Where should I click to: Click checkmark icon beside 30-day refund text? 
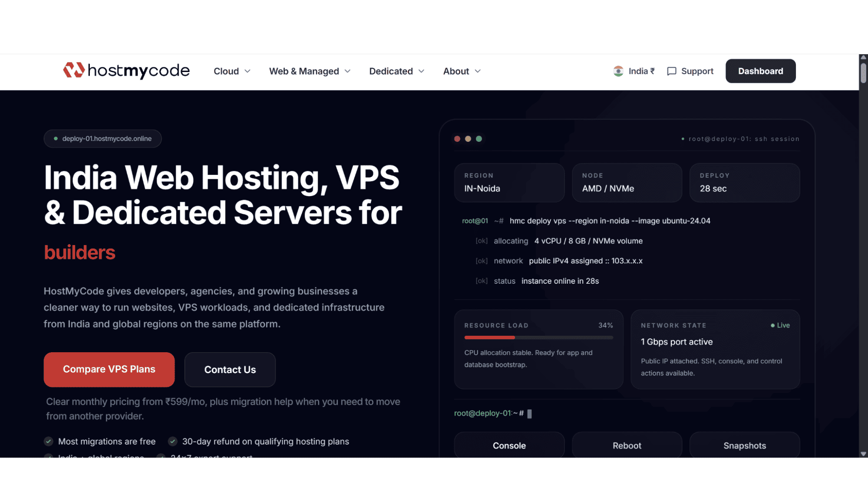tap(172, 442)
